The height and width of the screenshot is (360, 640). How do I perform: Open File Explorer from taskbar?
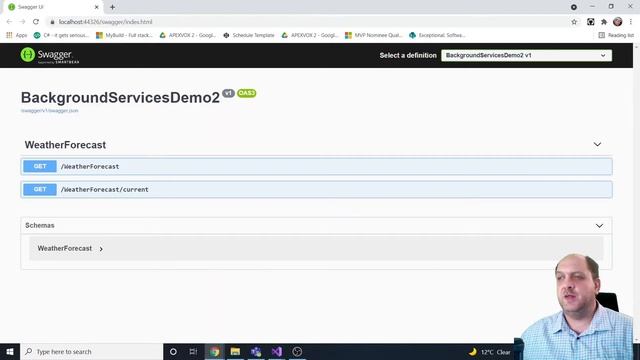[235, 351]
